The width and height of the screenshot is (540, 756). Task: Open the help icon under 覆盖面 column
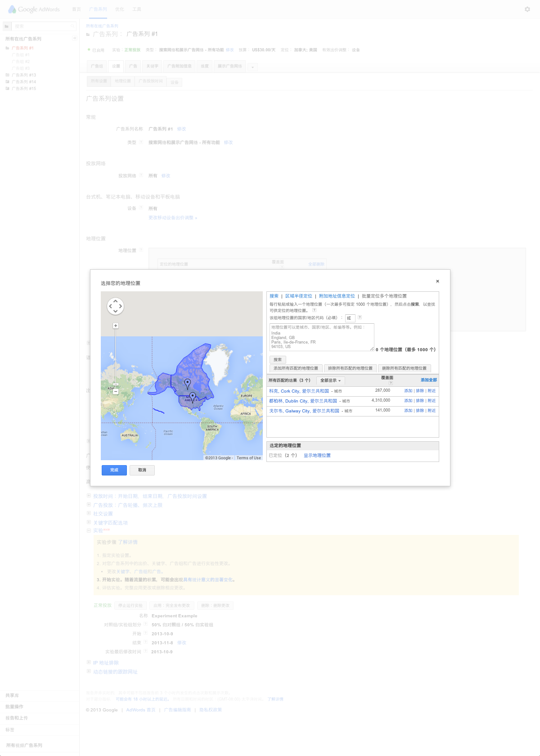pyautogui.click(x=391, y=383)
